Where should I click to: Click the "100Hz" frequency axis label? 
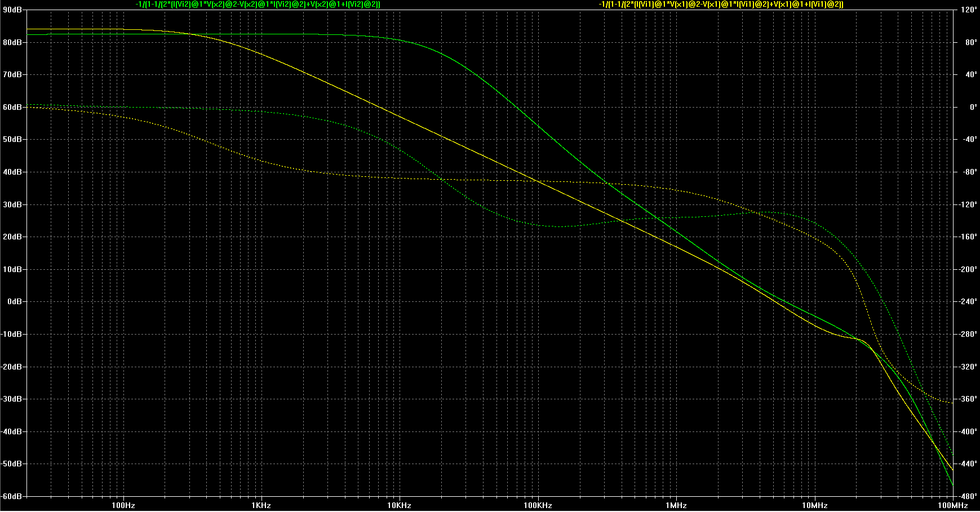point(123,505)
